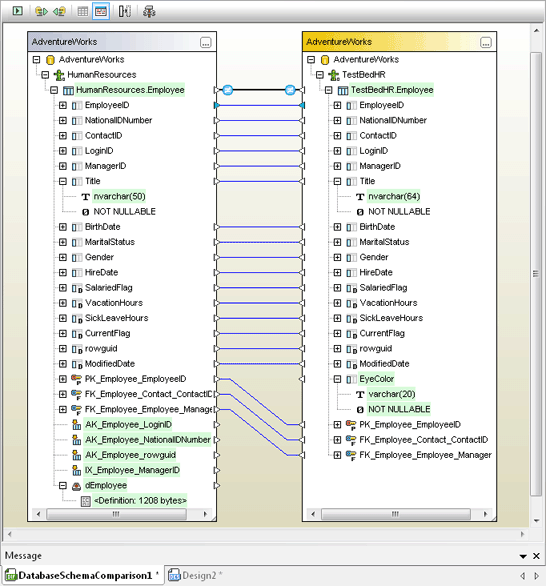Open right AdventureWorks component options button
The width and height of the screenshot is (546, 586).
tap(485, 43)
